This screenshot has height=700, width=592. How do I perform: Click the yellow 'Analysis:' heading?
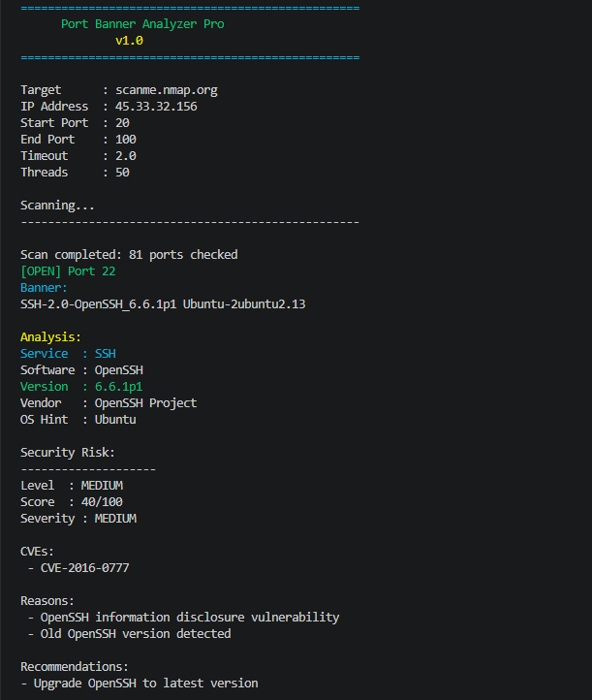coord(50,337)
